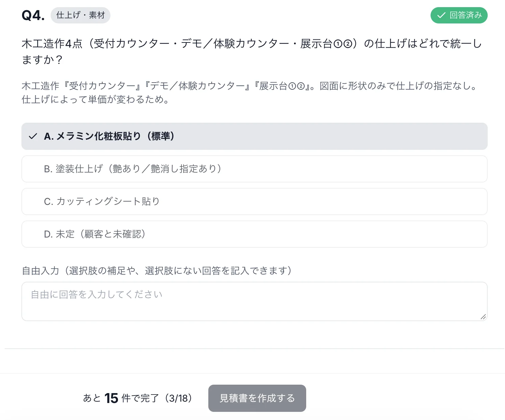
Task: Click the 見積書を作成する button
Action: 257,398
